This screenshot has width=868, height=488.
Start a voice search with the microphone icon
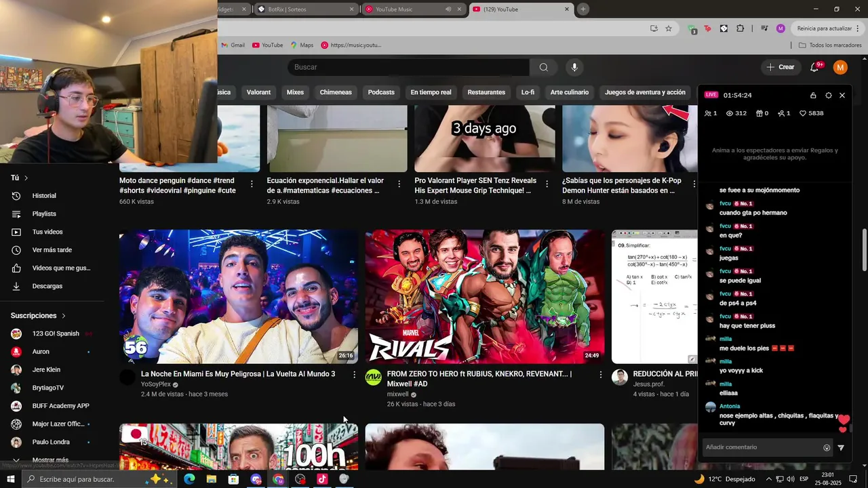(574, 67)
